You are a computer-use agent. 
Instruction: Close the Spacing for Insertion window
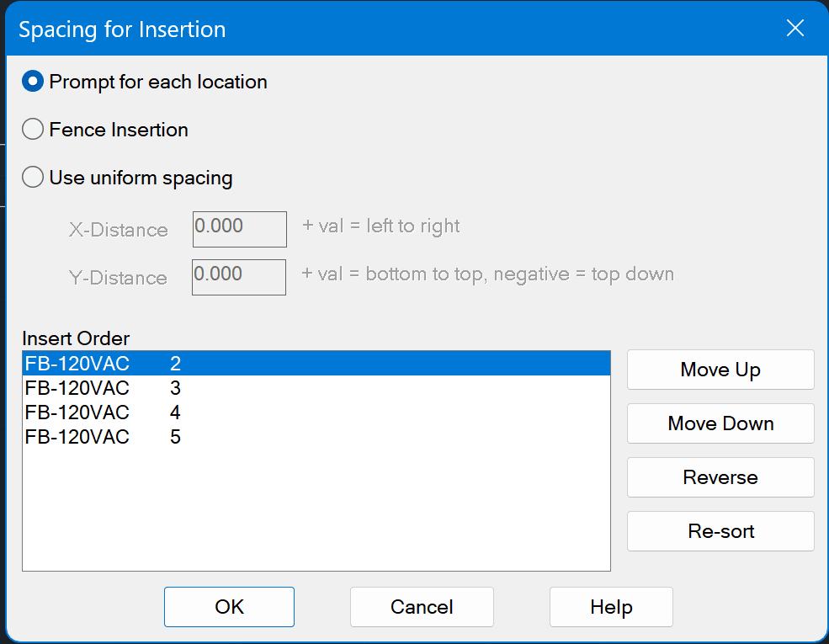[x=795, y=28]
